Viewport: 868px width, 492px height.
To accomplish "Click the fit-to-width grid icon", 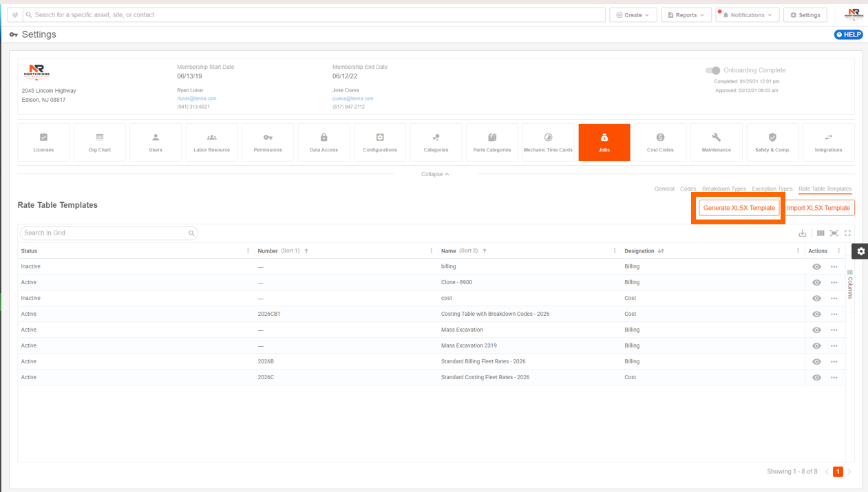I will tap(834, 233).
